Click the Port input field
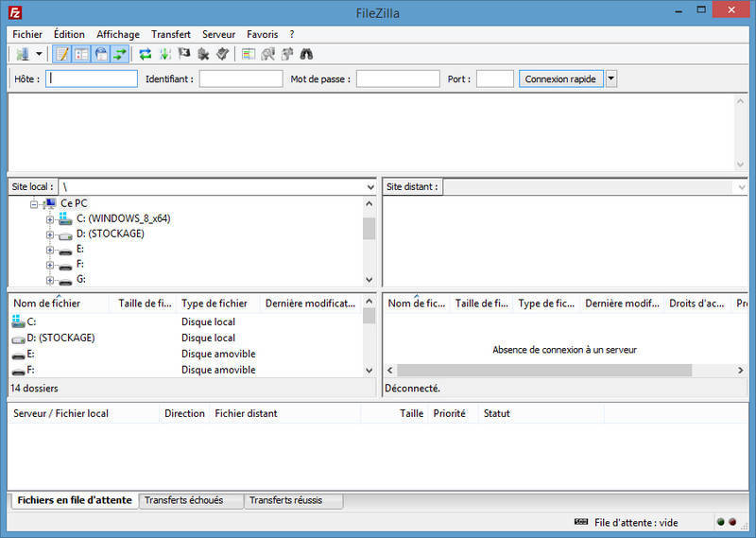Viewport: 756px width, 538px height. 494,78
